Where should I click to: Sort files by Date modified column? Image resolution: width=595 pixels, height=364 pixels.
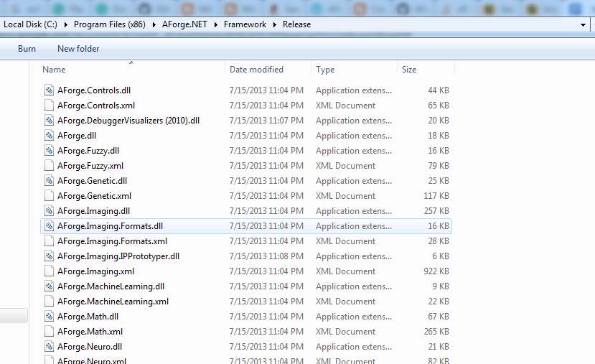pyautogui.click(x=268, y=69)
